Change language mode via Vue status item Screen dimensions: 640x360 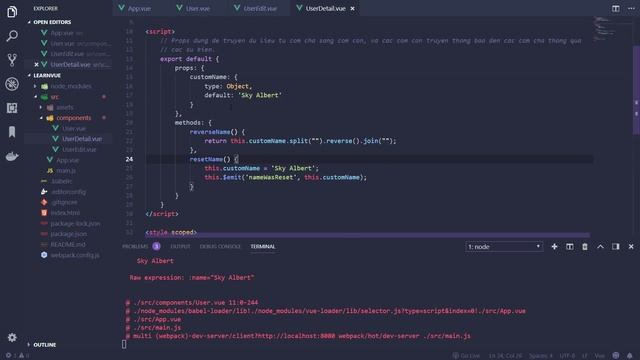coord(599,356)
